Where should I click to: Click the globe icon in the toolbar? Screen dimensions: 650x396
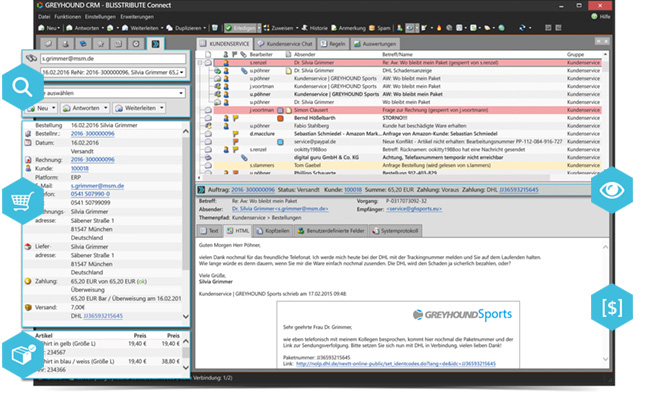[x=502, y=28]
